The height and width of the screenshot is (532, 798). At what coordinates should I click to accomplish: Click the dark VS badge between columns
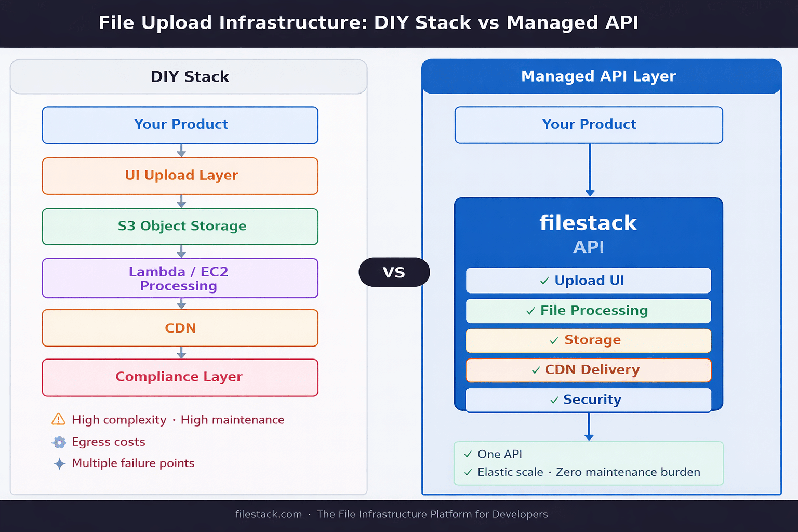tap(394, 272)
